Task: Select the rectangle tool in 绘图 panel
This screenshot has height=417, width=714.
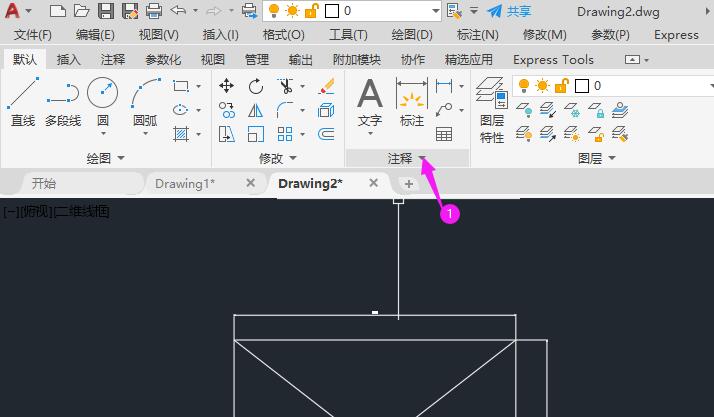Action: 181,86
